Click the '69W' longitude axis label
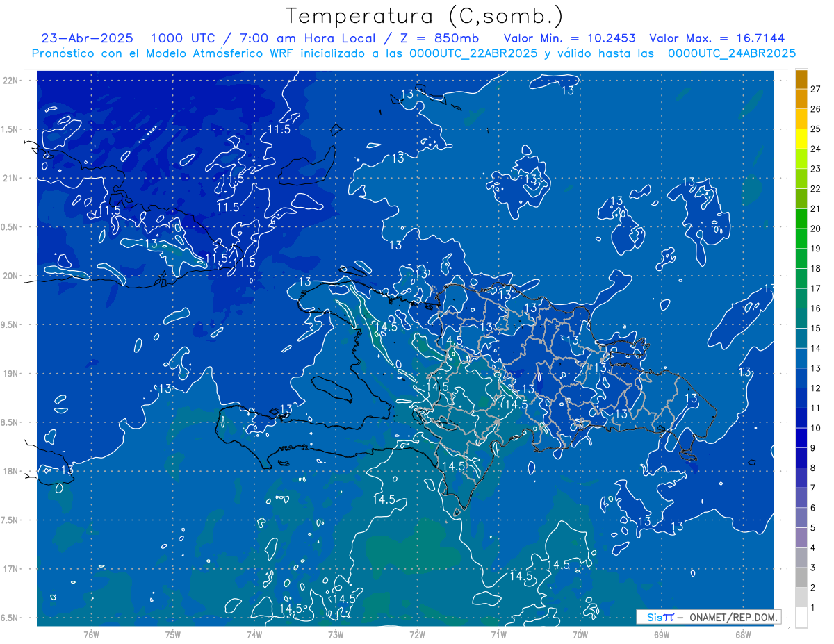The width and height of the screenshot is (834, 644). pos(662,634)
